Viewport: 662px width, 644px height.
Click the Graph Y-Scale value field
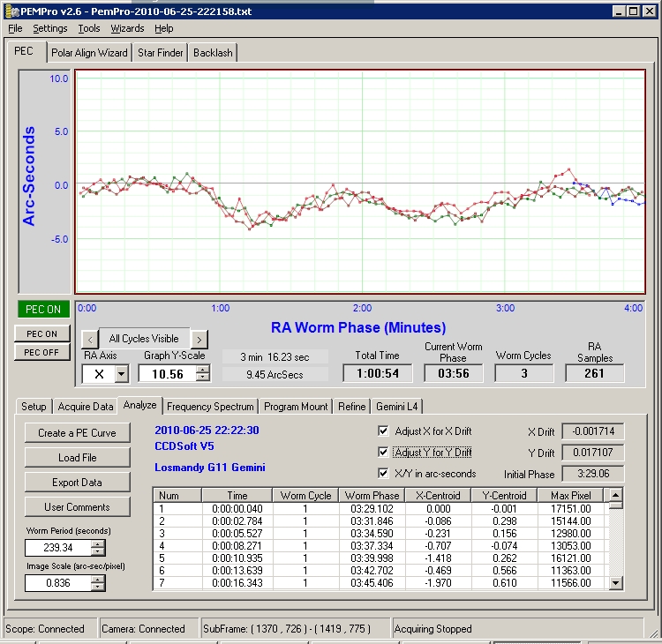(x=168, y=374)
